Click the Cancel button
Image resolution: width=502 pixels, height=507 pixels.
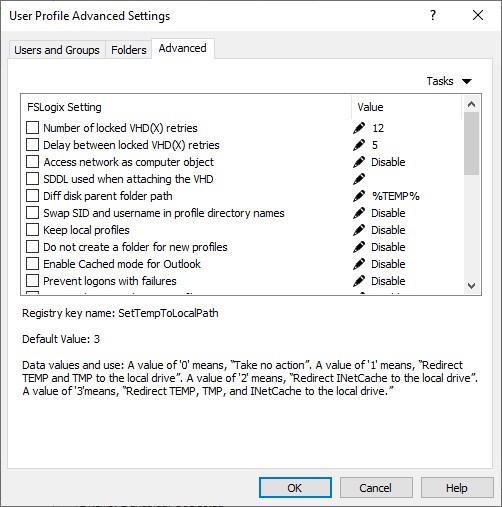(x=376, y=488)
